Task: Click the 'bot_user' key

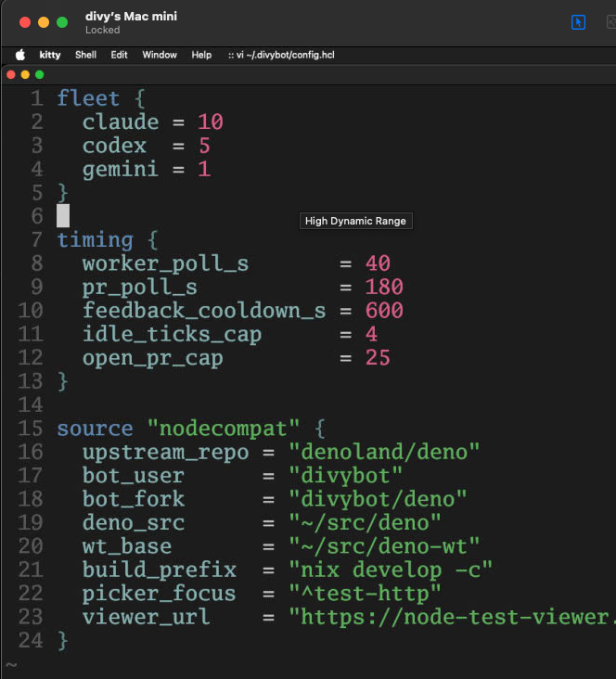Action: [x=134, y=477]
